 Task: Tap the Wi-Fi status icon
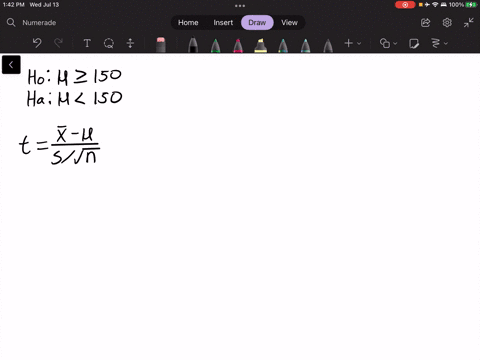[435, 5]
